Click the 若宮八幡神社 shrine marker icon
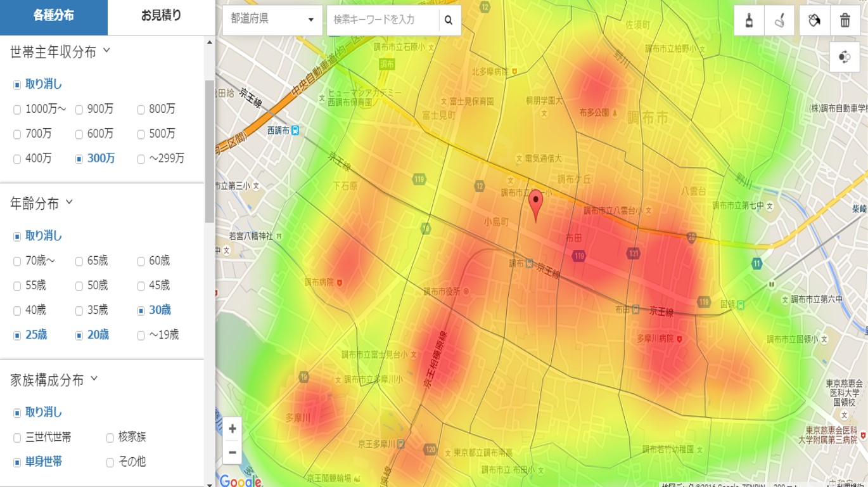The height and width of the screenshot is (487, 868). 279,236
